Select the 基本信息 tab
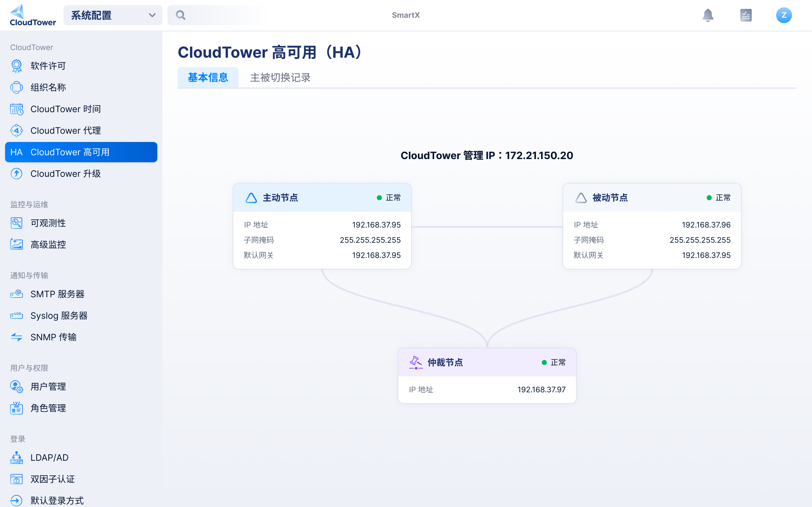This screenshot has width=812, height=507. point(208,77)
